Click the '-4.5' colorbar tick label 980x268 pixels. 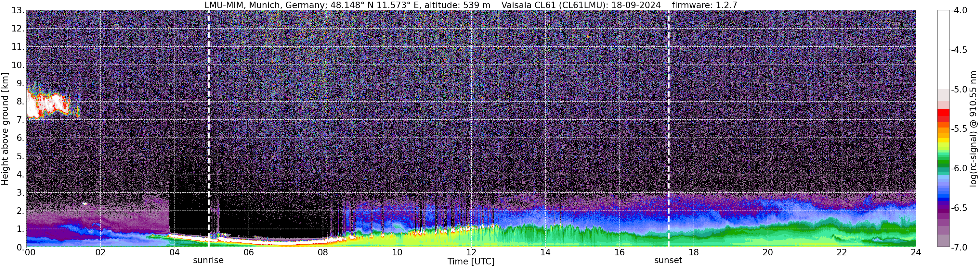point(959,50)
